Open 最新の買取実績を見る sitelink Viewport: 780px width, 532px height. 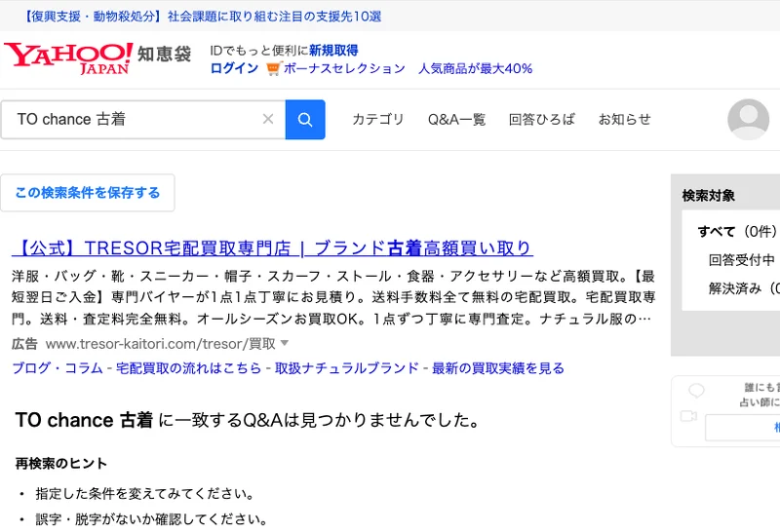tap(498, 368)
